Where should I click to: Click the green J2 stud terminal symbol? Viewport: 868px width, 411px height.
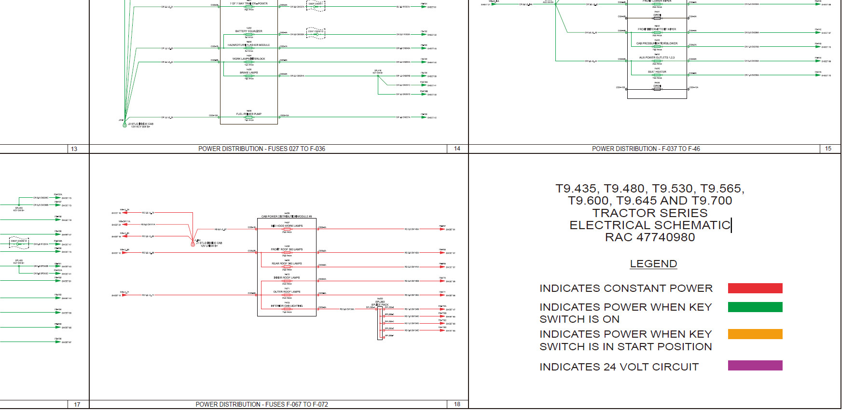(124, 125)
